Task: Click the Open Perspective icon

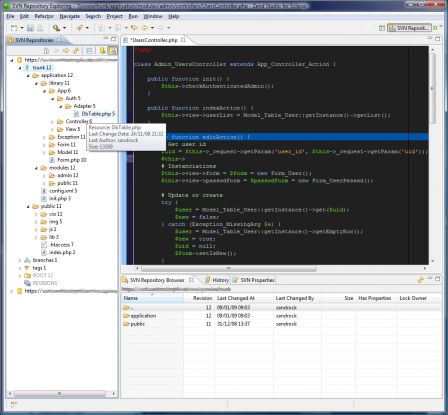Action: click(x=382, y=28)
